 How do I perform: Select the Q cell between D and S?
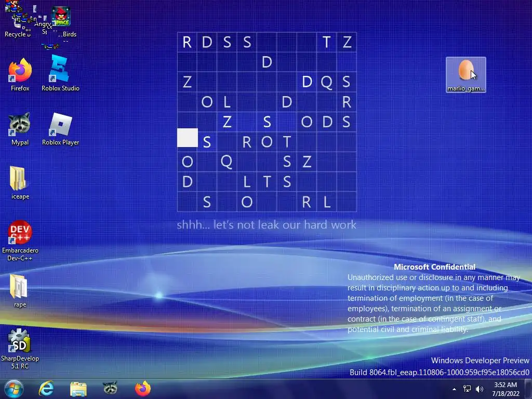[x=326, y=82]
